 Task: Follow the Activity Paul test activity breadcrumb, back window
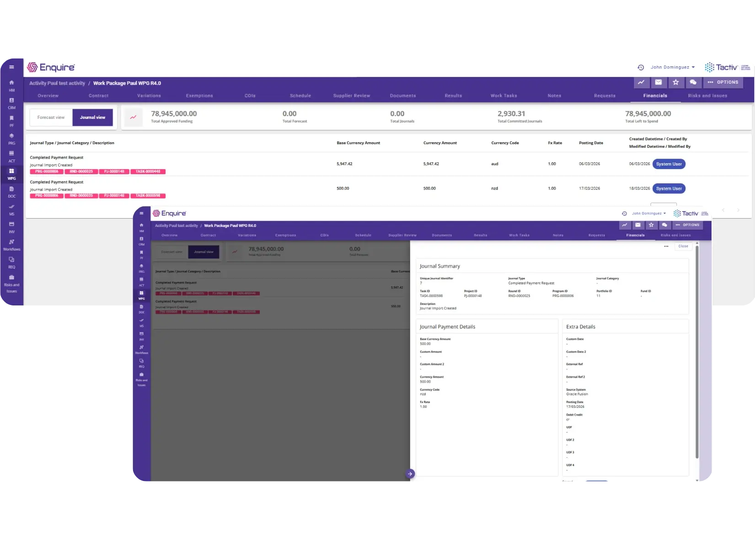tap(57, 83)
